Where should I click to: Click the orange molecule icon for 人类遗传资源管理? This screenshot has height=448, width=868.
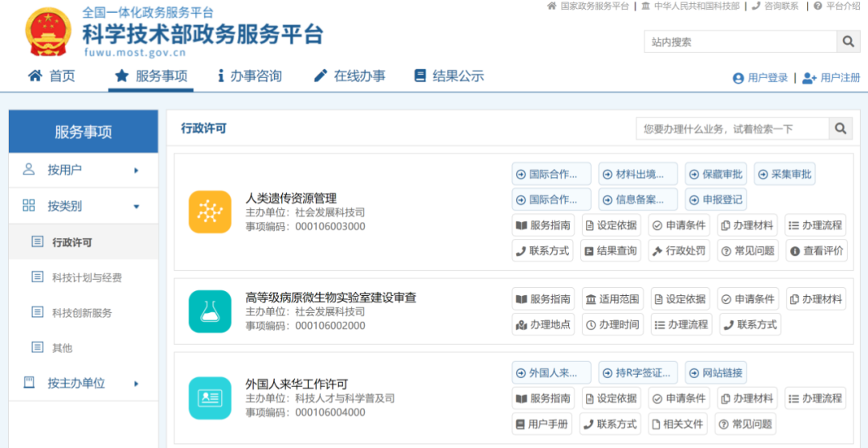coord(210,212)
